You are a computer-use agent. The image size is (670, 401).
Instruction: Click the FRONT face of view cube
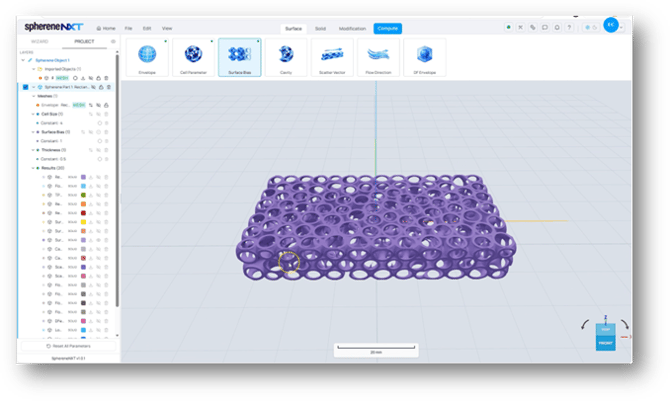pos(605,343)
